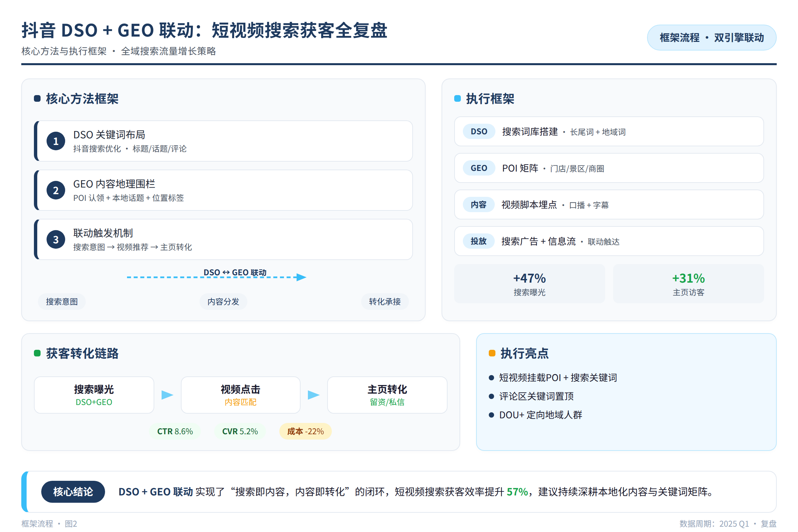Select the 投放 tag in 执行框架

click(x=478, y=241)
